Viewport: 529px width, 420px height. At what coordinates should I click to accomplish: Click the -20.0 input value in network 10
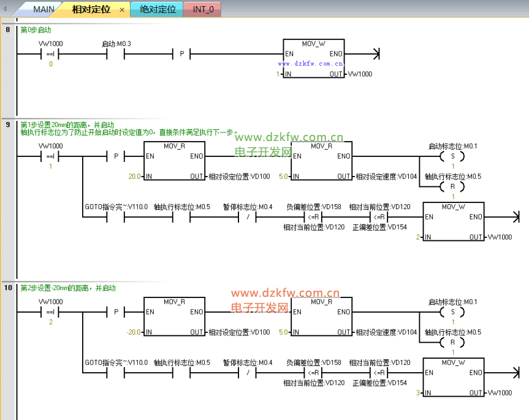(x=132, y=332)
